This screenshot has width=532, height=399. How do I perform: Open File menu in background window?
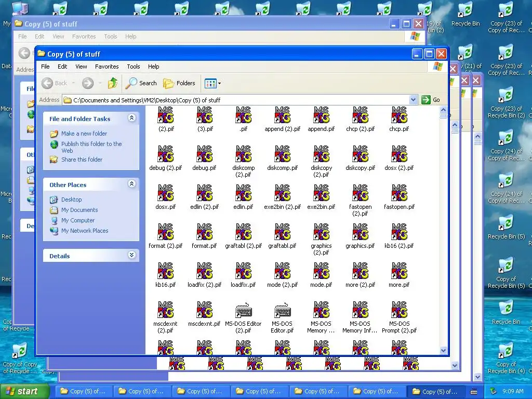pyautogui.click(x=22, y=36)
